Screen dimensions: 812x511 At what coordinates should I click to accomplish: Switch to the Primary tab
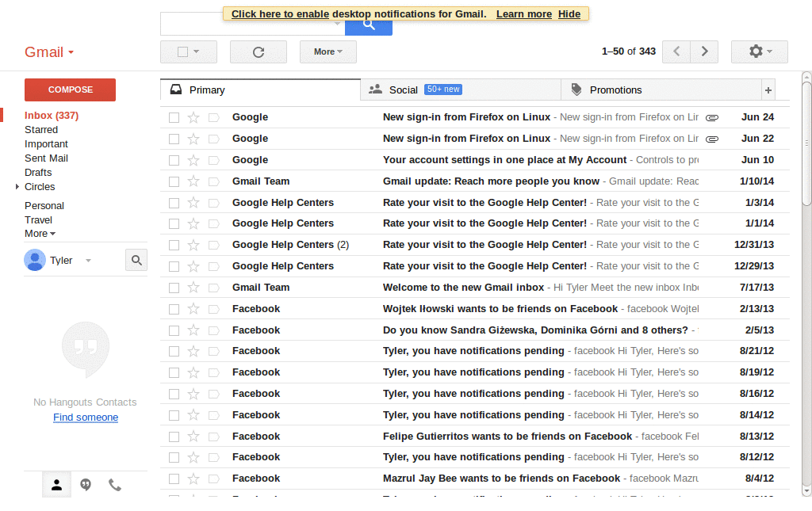click(260, 90)
